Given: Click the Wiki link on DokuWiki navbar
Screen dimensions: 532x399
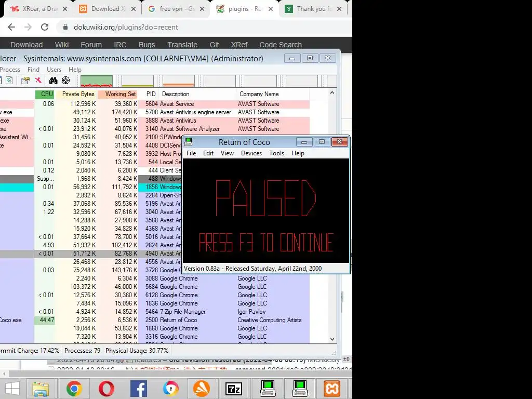Looking at the screenshot, I should (x=62, y=45).
